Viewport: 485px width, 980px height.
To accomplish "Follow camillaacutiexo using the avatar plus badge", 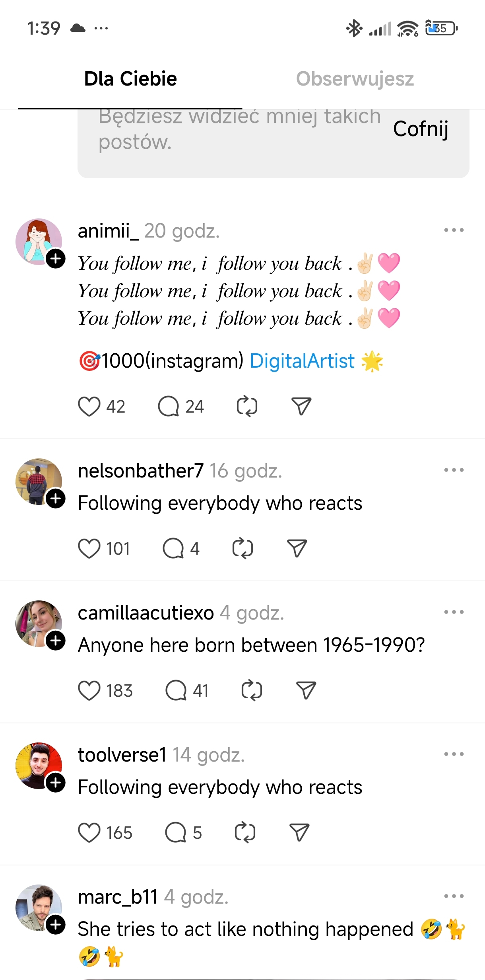I will 56,641.
